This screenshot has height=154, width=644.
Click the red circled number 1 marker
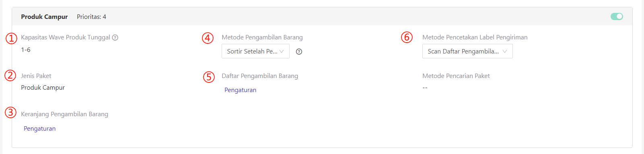(11, 38)
